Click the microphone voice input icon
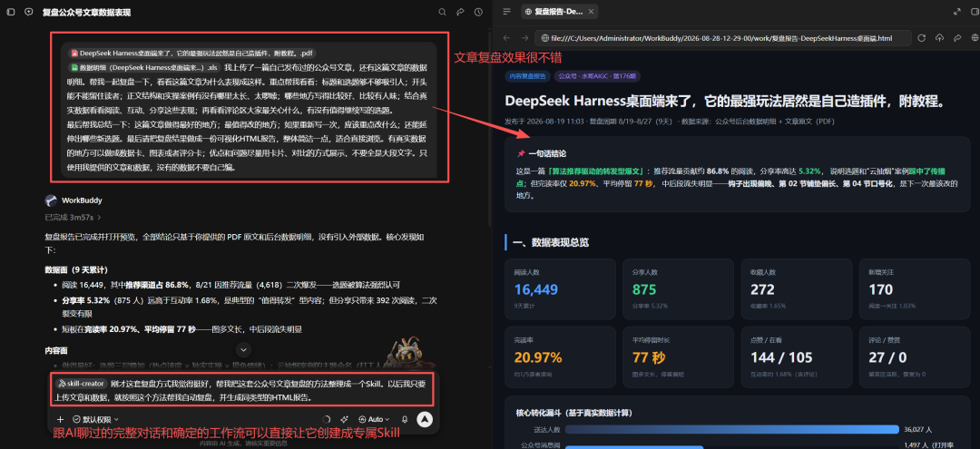980x449 pixels. point(405,420)
